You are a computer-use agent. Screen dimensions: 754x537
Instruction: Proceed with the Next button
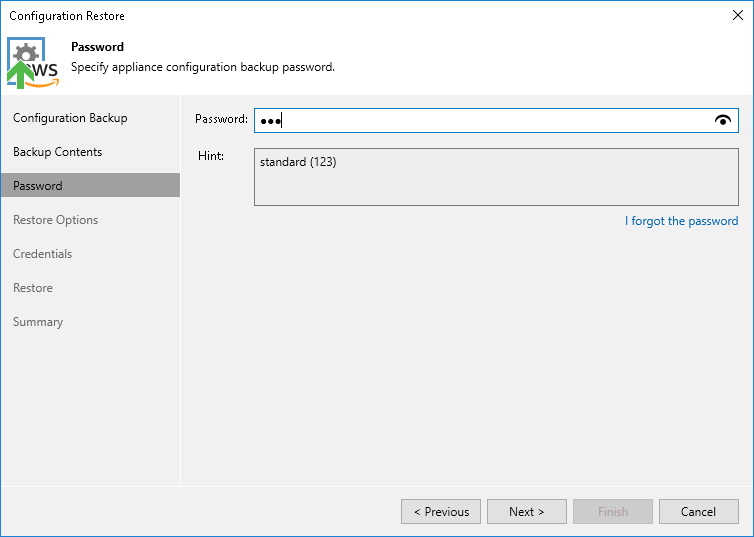point(526,512)
